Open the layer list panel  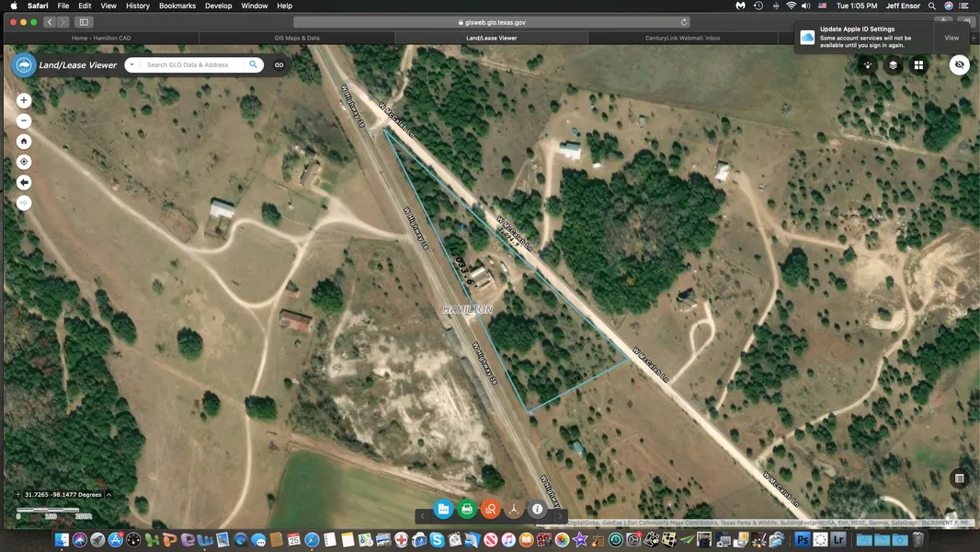pyautogui.click(x=893, y=65)
